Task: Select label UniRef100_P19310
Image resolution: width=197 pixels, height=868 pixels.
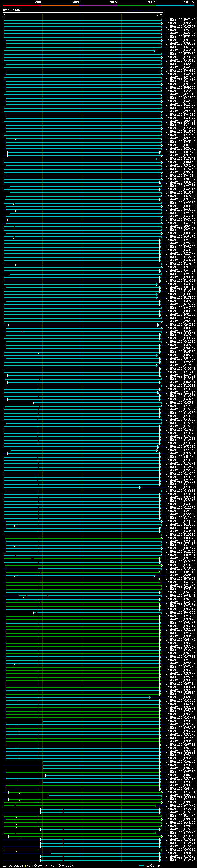Action: pos(180,535)
